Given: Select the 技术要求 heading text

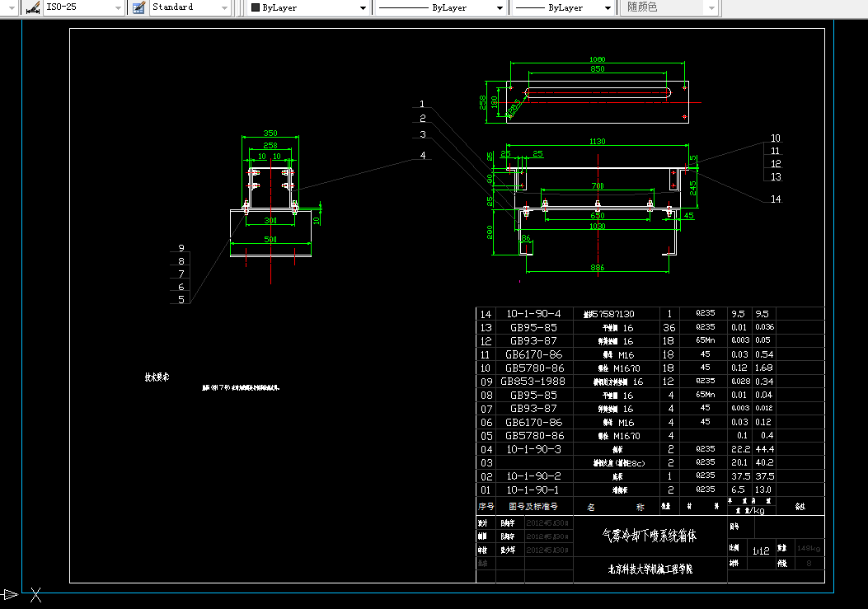Looking at the screenshot, I should click(157, 377).
